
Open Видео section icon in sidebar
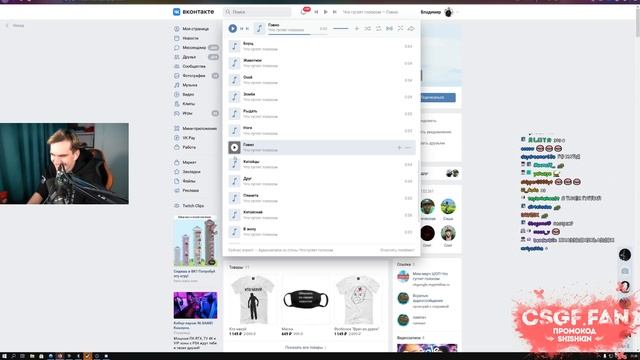177,94
